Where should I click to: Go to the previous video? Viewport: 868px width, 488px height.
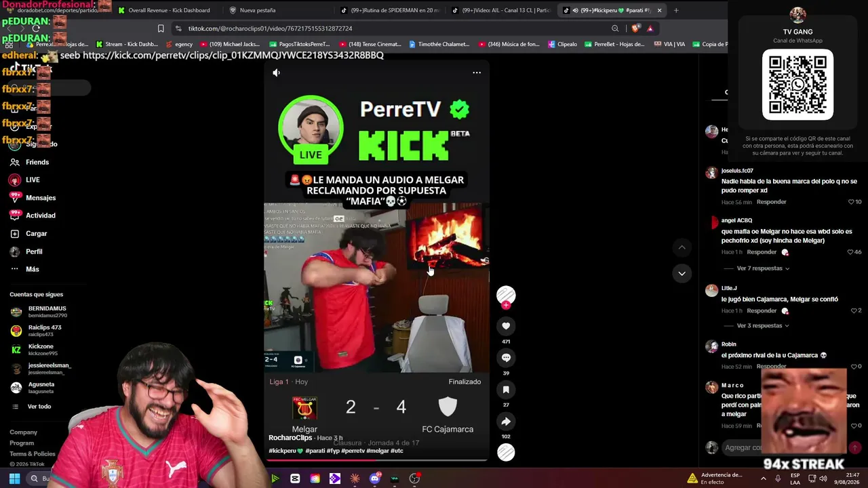tap(682, 247)
